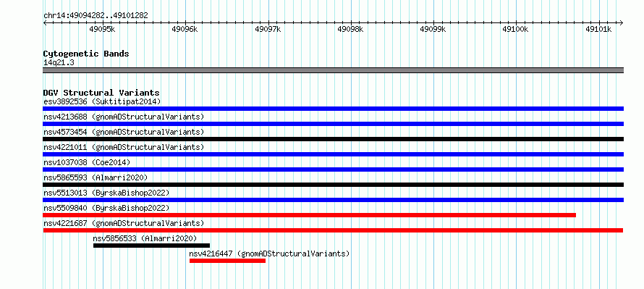Select the nsv4213688 blue variant bar

pyautogui.click(x=333, y=124)
